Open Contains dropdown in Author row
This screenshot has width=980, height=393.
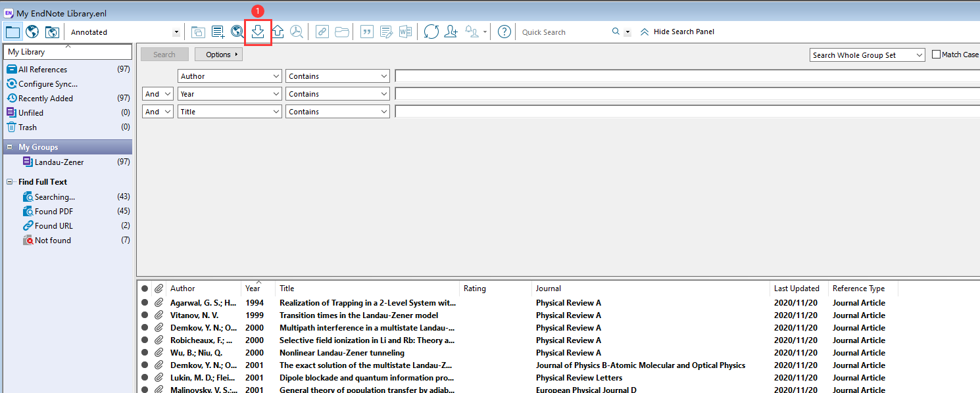(337, 76)
